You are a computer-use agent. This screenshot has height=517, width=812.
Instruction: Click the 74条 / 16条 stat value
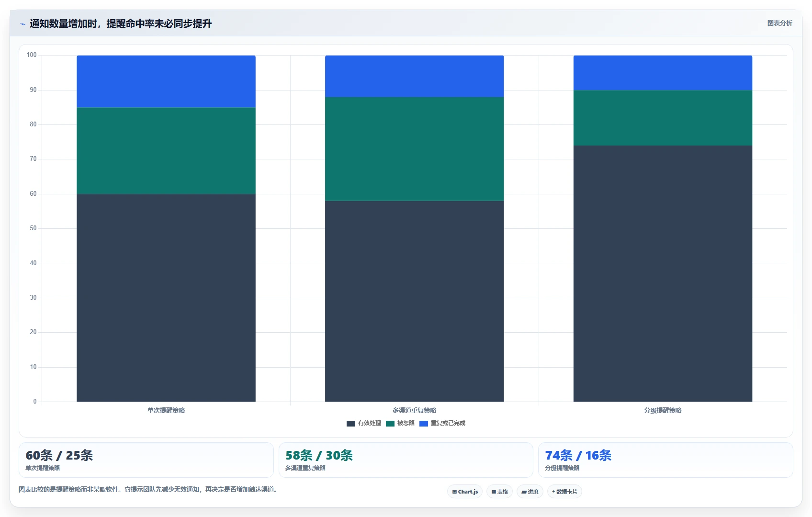coord(578,455)
